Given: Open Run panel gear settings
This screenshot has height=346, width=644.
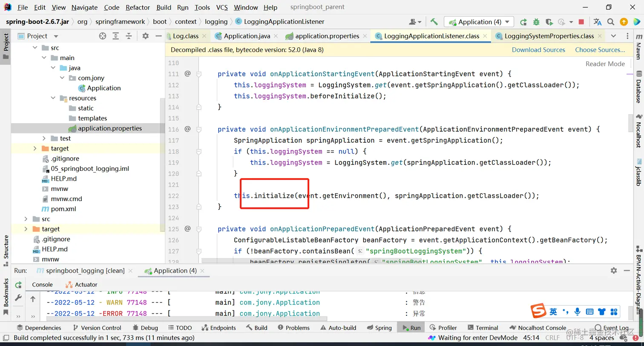Looking at the screenshot, I should tap(614, 271).
